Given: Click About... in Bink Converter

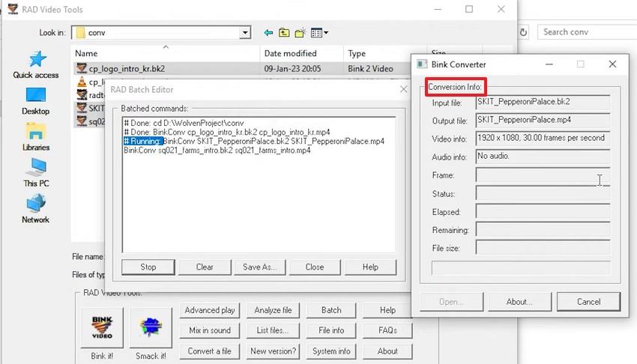Looking at the screenshot, I should (519, 302).
